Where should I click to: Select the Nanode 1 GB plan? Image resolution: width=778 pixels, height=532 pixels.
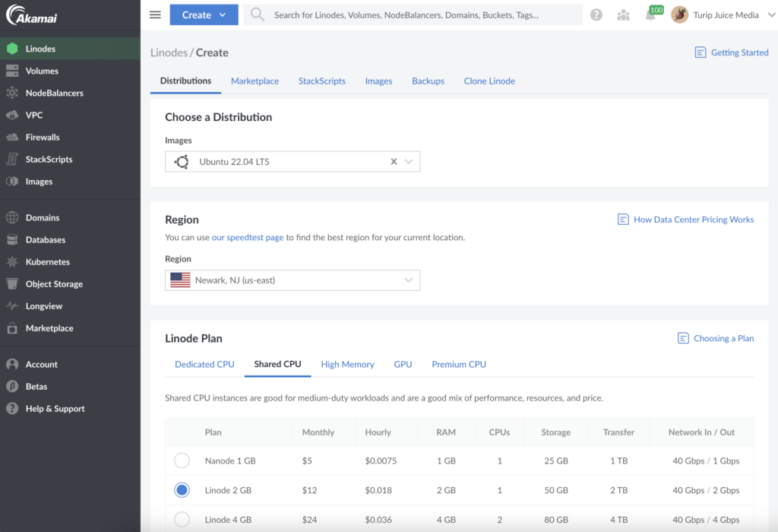click(x=181, y=460)
